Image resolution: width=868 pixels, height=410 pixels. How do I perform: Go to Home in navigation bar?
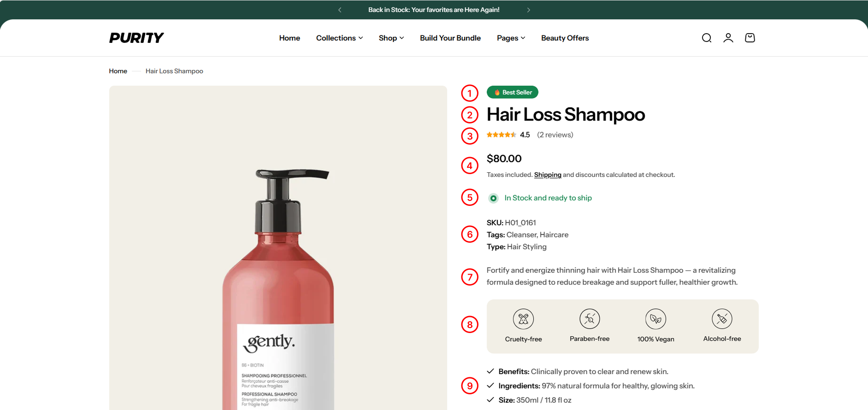click(289, 38)
